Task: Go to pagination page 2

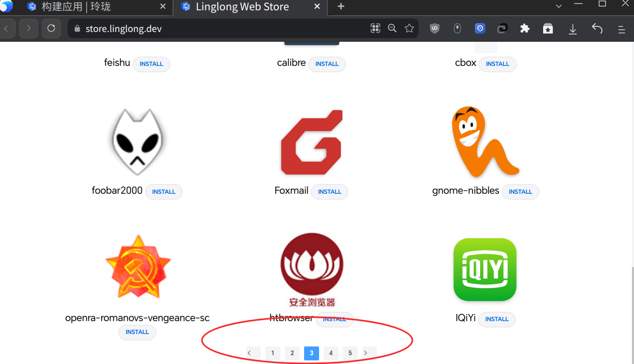Action: 292,353
